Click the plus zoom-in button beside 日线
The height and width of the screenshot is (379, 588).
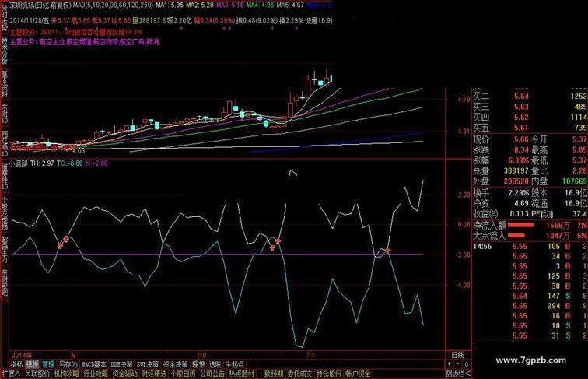[x=450, y=364]
